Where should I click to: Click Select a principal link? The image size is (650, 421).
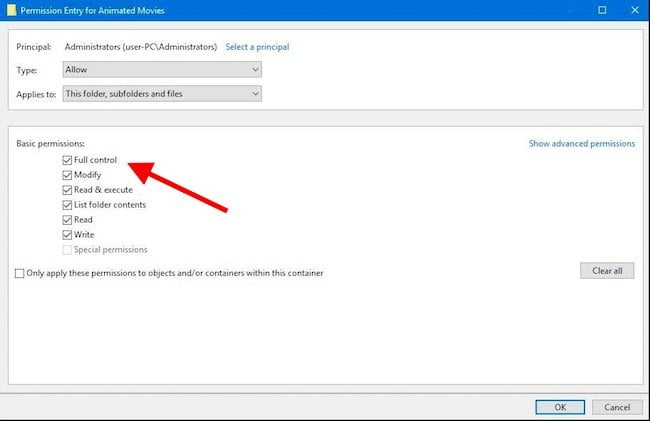tap(257, 47)
